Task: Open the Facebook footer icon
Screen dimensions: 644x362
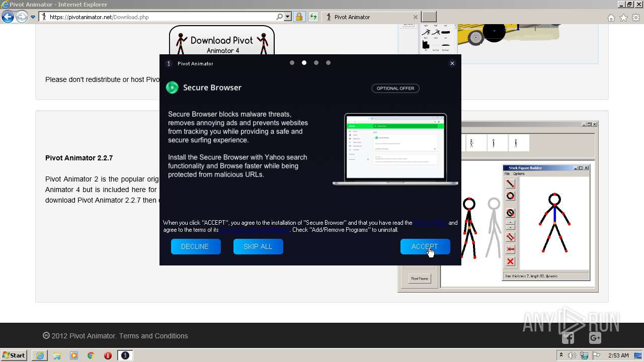Action: pyautogui.click(x=568, y=338)
